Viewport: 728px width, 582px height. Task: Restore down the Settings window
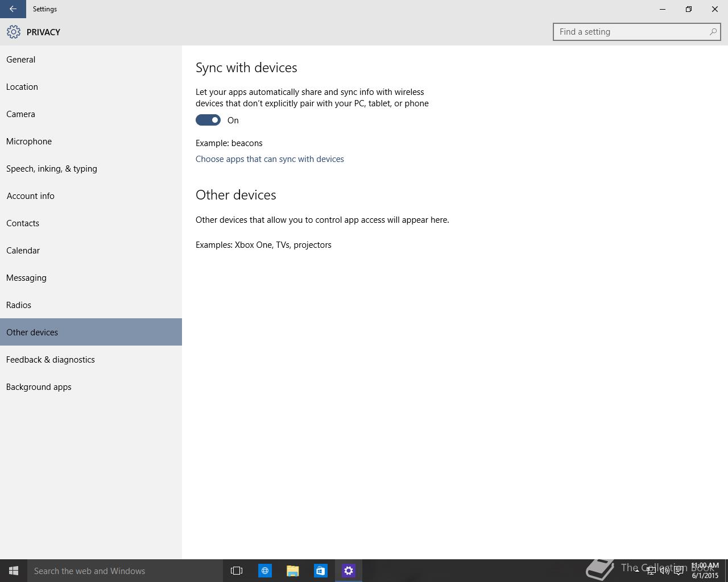689,9
